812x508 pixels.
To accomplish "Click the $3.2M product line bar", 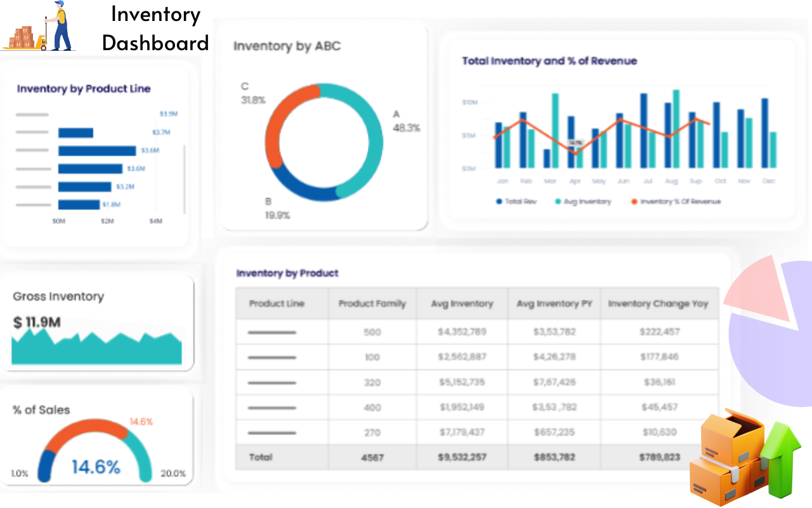I will pos(85,187).
